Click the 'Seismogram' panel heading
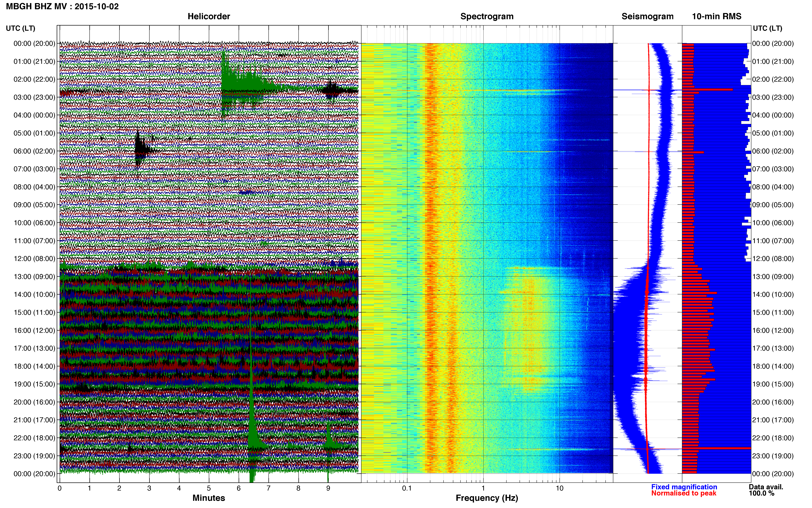Viewport: 812px width, 508px height. (x=648, y=16)
